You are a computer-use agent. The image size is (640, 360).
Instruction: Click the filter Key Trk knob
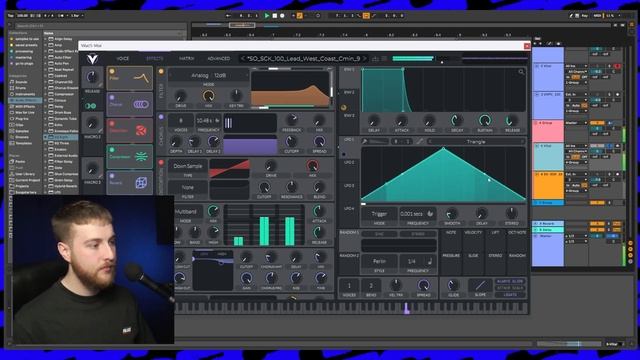pyautogui.click(x=236, y=96)
